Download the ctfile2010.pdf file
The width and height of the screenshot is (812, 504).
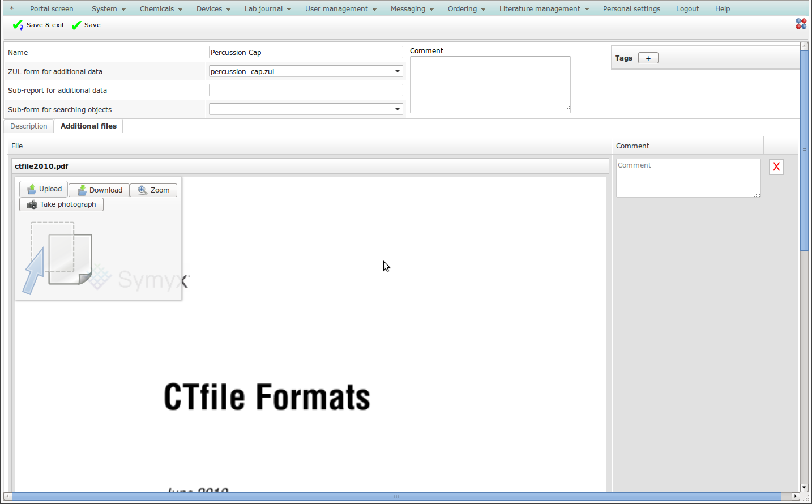pyautogui.click(x=99, y=190)
